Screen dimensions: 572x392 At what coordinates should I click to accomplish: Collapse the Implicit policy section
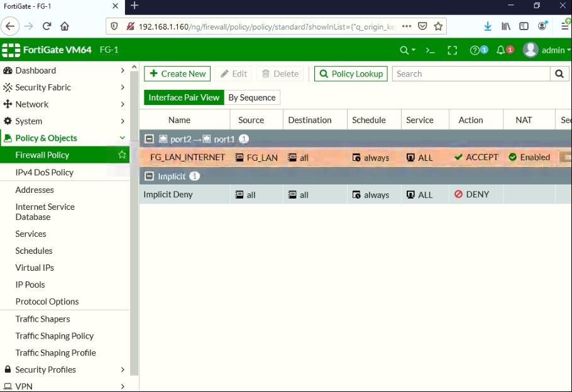coord(149,176)
